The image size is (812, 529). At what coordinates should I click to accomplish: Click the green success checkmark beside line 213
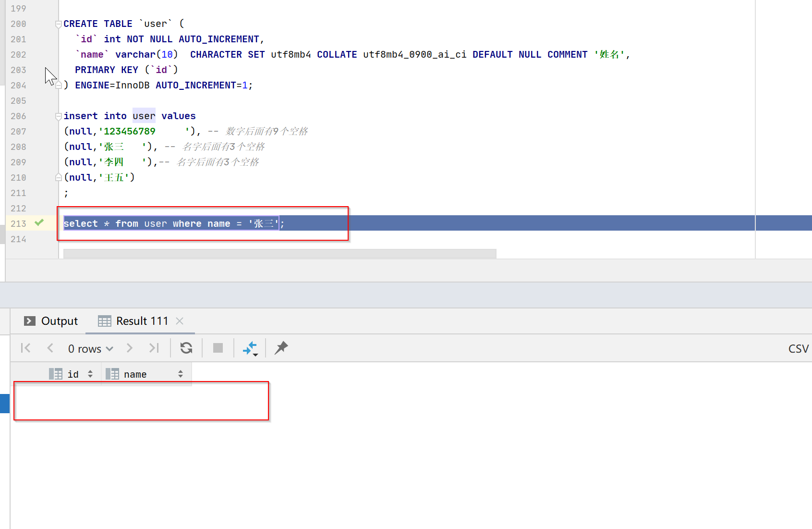pos(39,222)
